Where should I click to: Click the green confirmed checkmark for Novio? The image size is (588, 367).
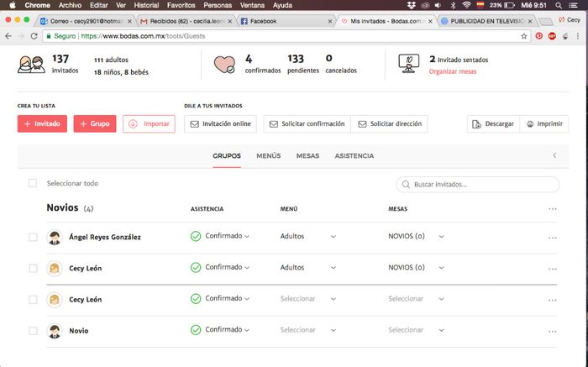pyautogui.click(x=196, y=330)
